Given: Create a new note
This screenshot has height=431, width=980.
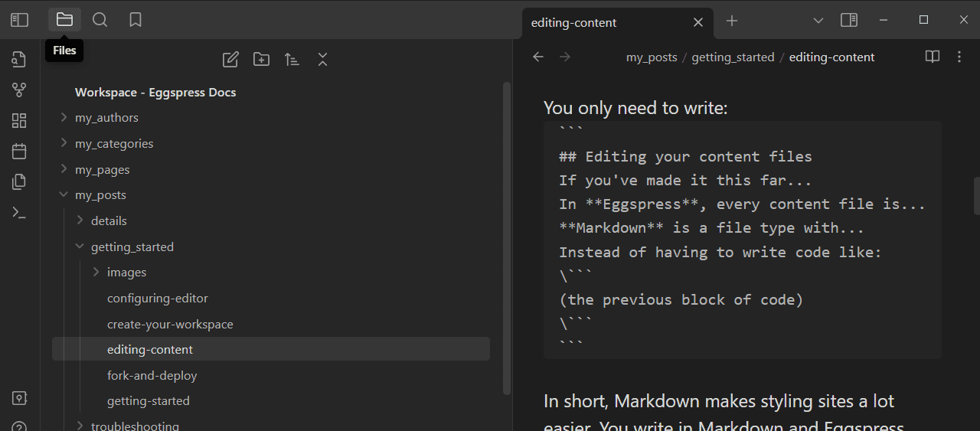Looking at the screenshot, I should (x=230, y=59).
